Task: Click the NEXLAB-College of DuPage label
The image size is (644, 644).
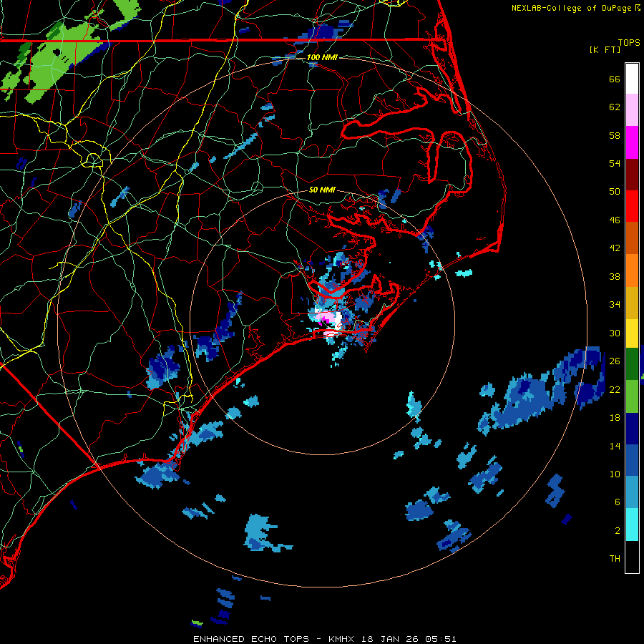Action: coord(572,8)
